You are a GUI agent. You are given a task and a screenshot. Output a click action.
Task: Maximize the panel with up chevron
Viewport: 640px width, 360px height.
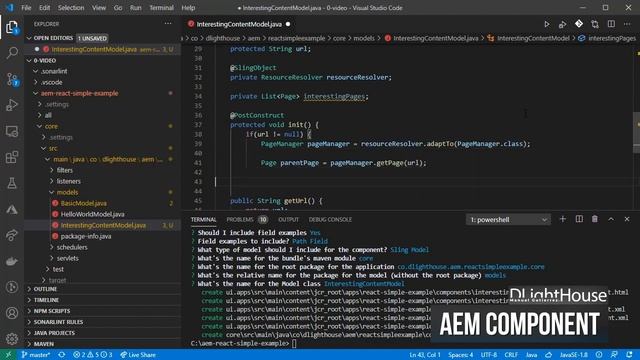pyautogui.click(x=611, y=219)
